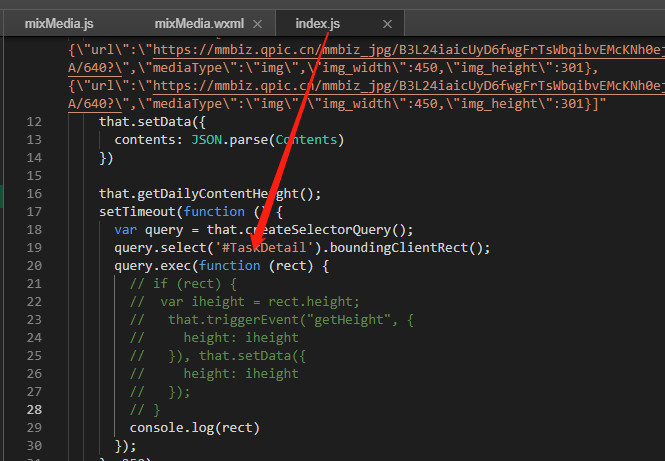The image size is (665, 461).
Task: Click the JSON.parse(Contents) call
Action: (268, 140)
